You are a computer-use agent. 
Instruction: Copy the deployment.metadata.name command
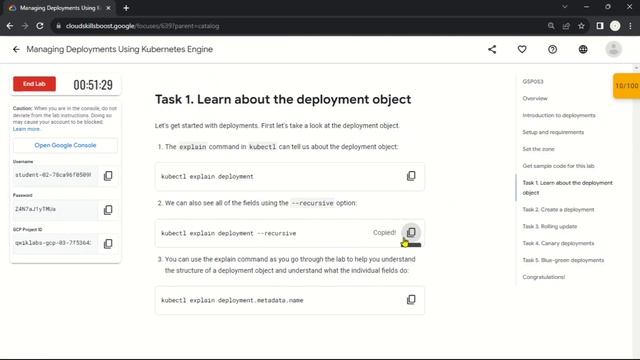411,300
